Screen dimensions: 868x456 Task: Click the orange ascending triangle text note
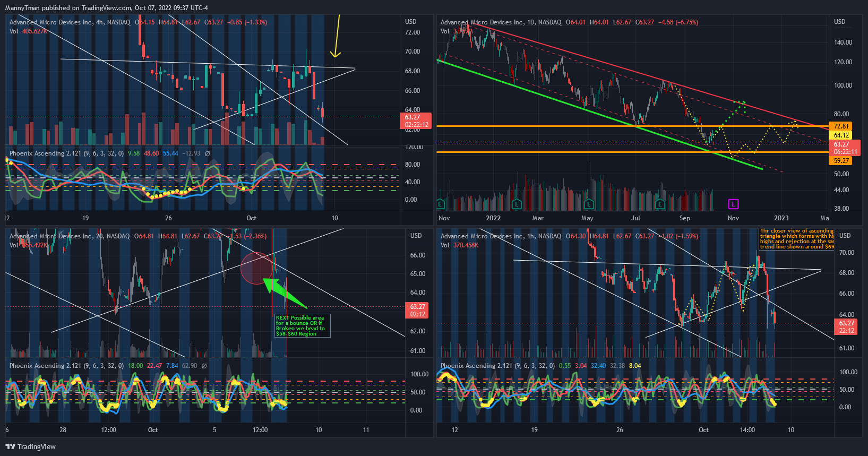[x=796, y=239]
